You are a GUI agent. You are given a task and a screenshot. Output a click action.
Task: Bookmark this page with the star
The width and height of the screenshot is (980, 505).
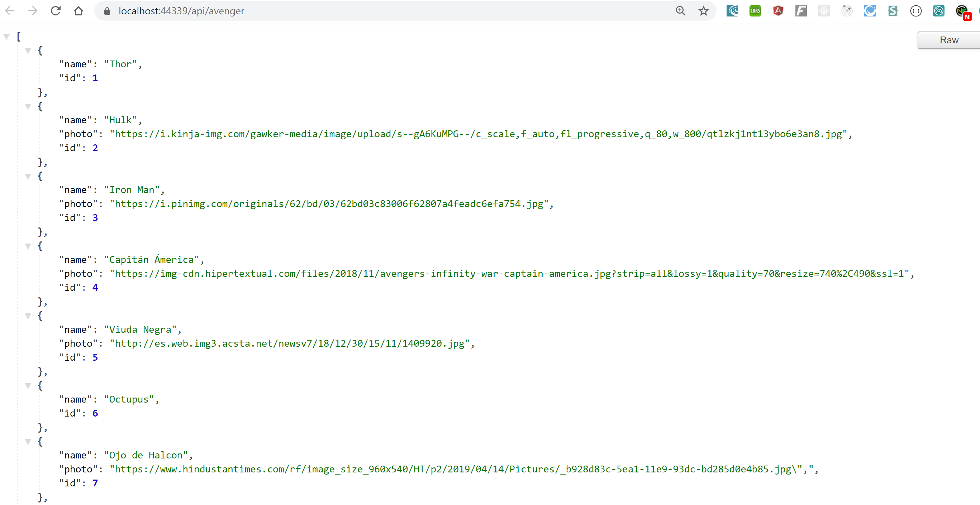coord(703,11)
